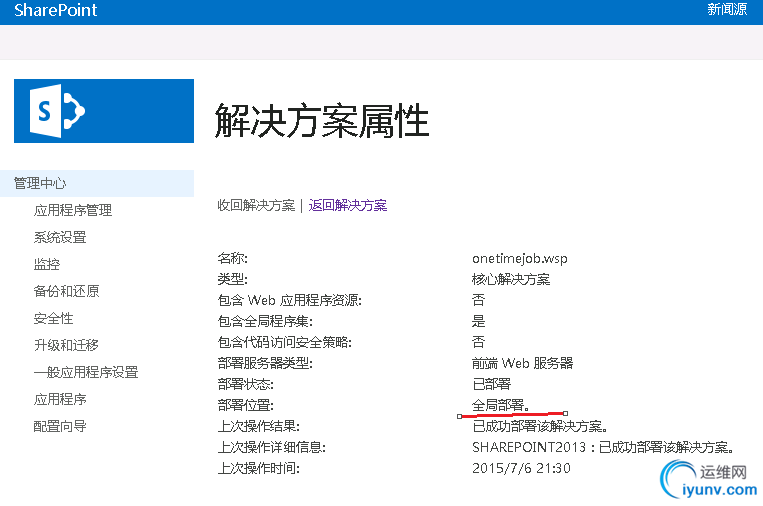Click the 名称: label
The image size is (763, 506).
pos(233,258)
